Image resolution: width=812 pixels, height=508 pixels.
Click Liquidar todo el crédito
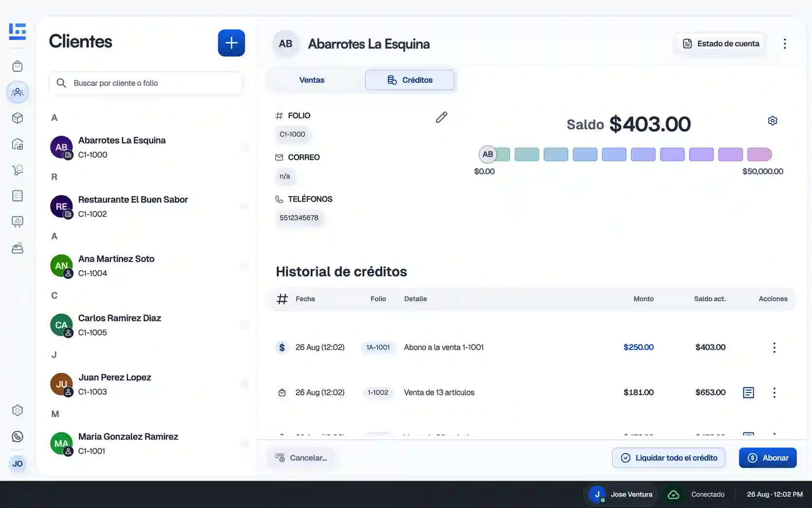(x=669, y=458)
